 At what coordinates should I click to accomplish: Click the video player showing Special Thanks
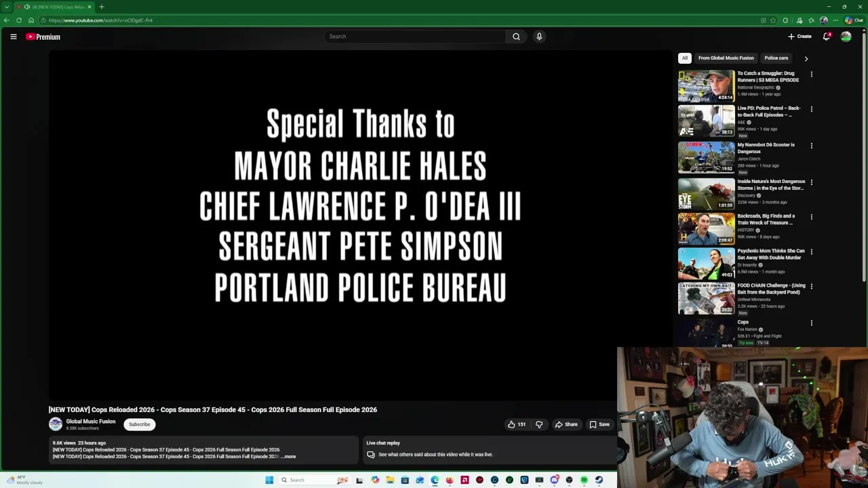[x=360, y=225]
